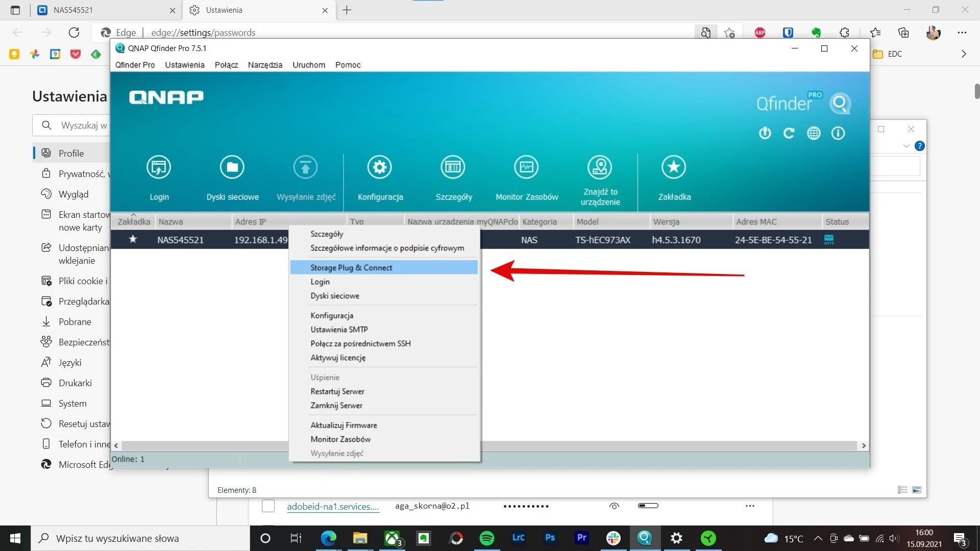The image size is (980, 551).
Task: Open System in Edge settings sidebar
Action: [72, 403]
